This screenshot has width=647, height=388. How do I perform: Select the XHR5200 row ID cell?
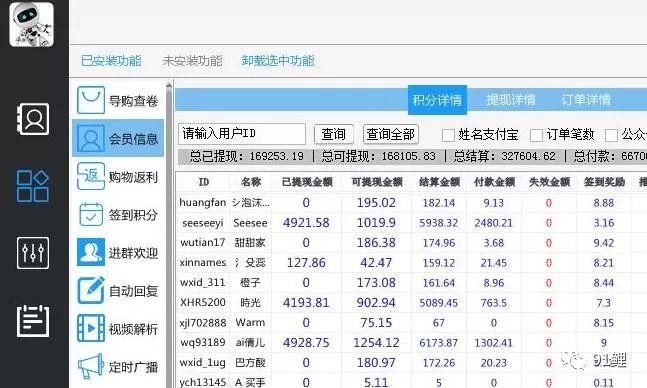coord(203,303)
